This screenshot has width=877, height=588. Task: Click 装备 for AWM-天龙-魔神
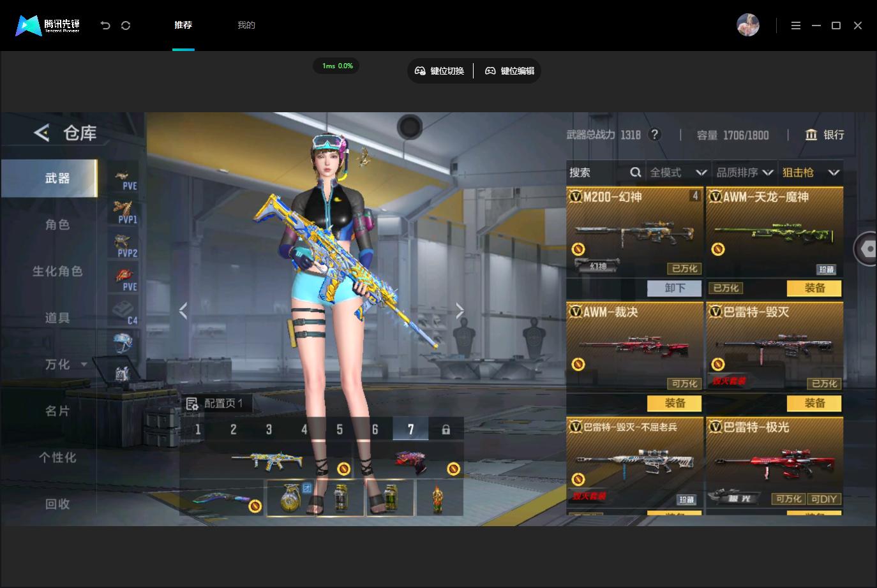click(814, 288)
